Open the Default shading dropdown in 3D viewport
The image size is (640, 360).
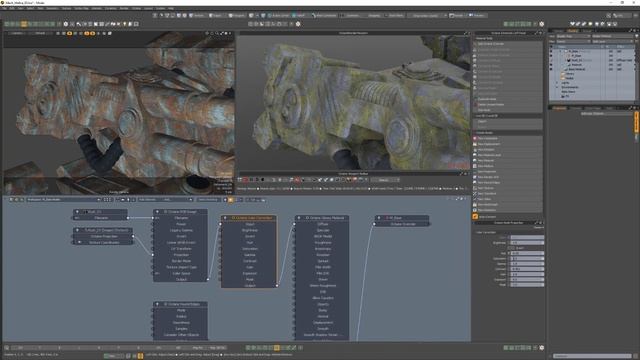click(x=40, y=33)
